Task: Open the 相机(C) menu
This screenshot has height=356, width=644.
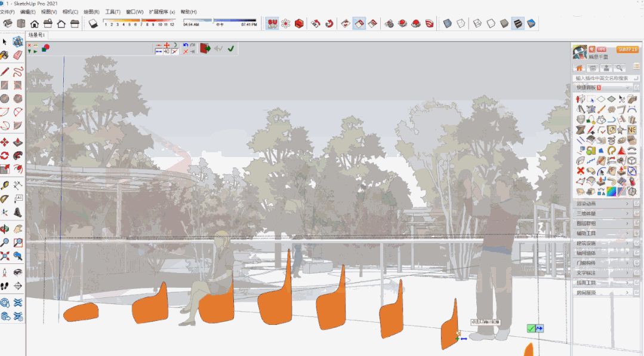Action: [x=70, y=12]
